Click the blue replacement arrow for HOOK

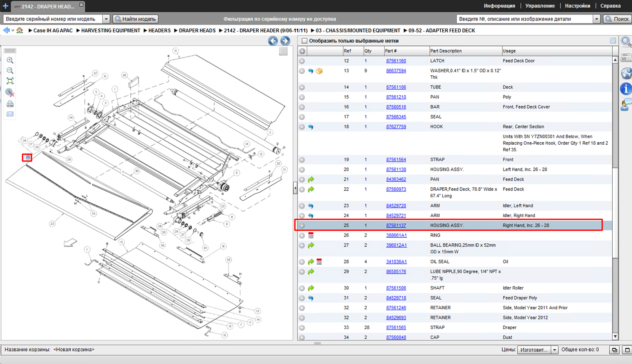tap(311, 127)
